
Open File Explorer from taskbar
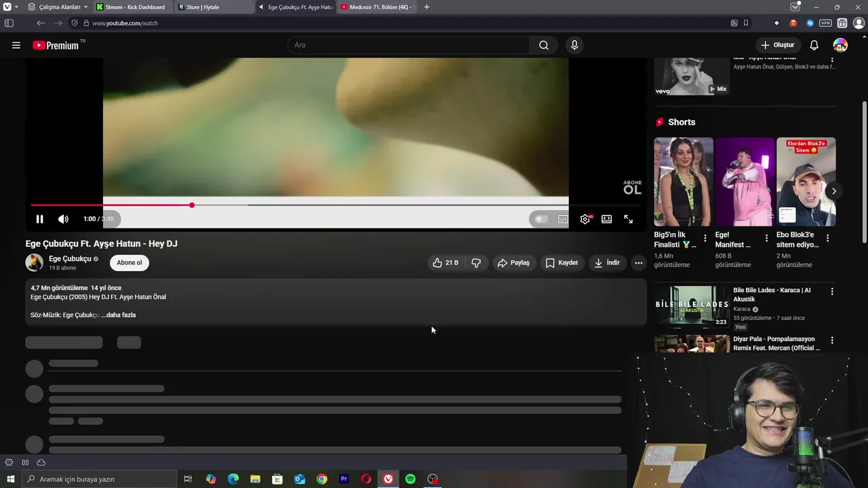pyautogui.click(x=255, y=479)
